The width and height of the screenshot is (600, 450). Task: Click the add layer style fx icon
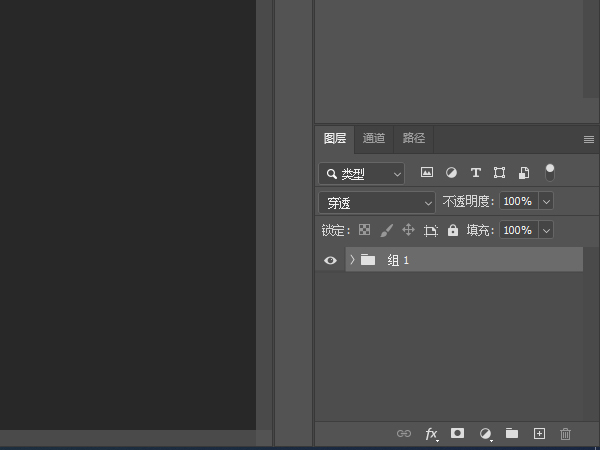432,433
